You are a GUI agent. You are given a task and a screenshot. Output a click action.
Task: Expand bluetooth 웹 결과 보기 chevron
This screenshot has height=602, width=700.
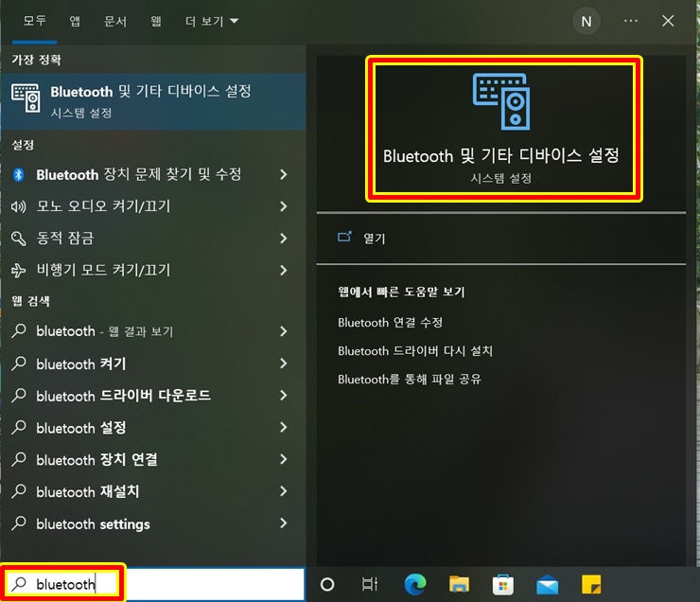pyautogui.click(x=283, y=331)
